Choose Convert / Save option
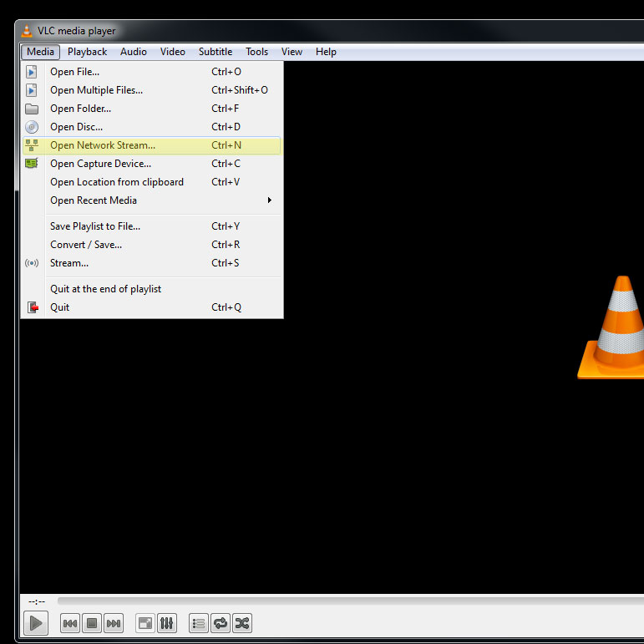This screenshot has height=644, width=644. pos(86,245)
